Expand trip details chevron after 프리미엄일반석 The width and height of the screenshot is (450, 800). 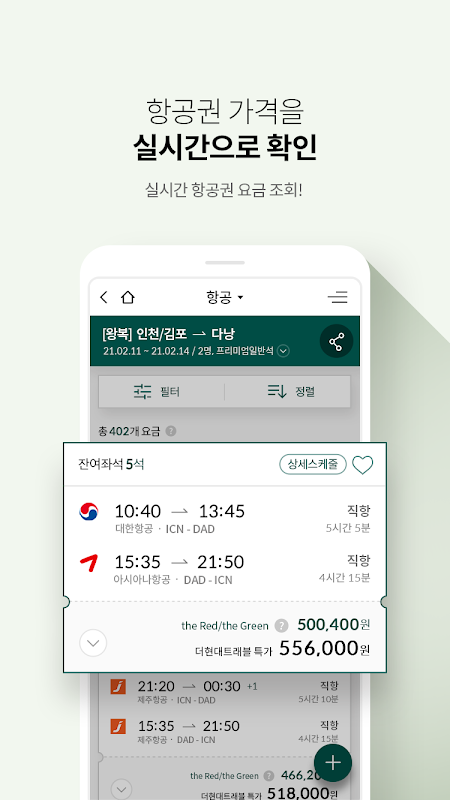[284, 351]
